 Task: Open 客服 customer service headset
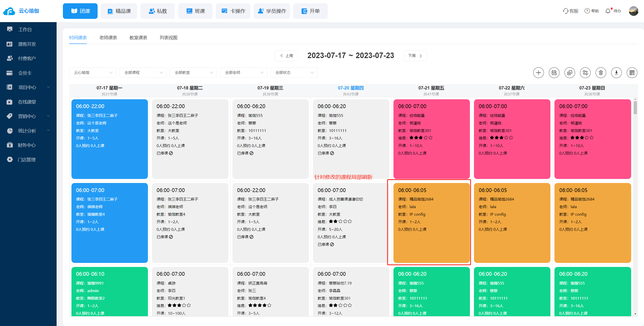[x=571, y=11]
